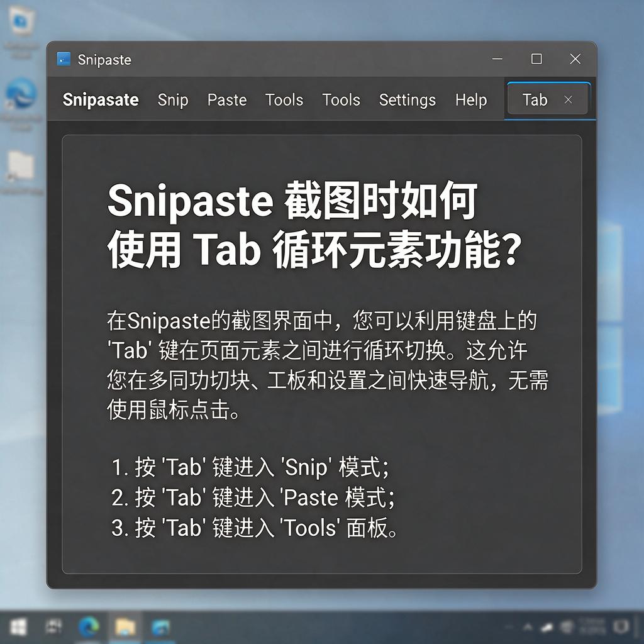Viewport: 644px width, 644px height.
Task: Open File Explorer from the taskbar
Action: (125, 627)
